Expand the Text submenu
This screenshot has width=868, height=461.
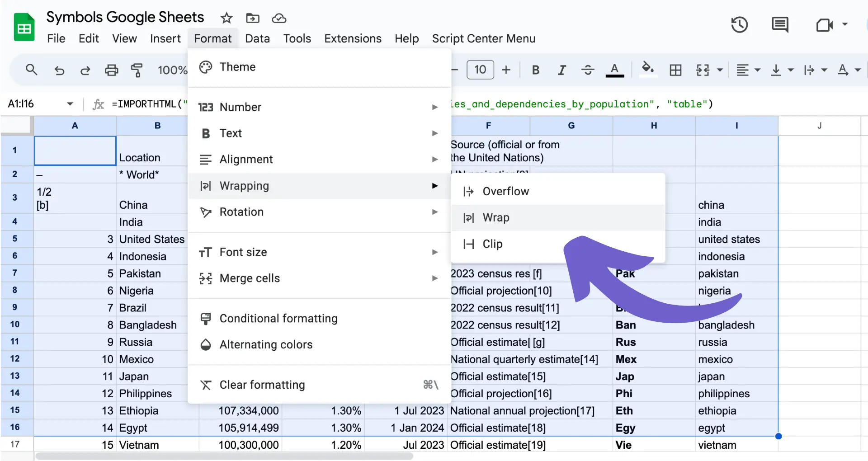[x=319, y=133]
